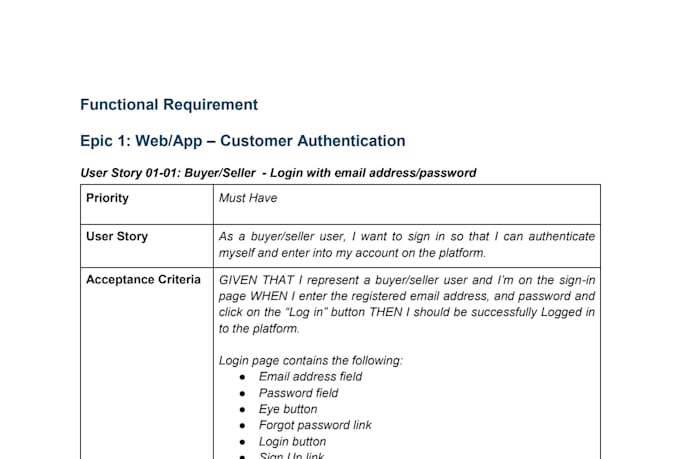Click the 'As a buyer/seller user' story text

(407, 245)
